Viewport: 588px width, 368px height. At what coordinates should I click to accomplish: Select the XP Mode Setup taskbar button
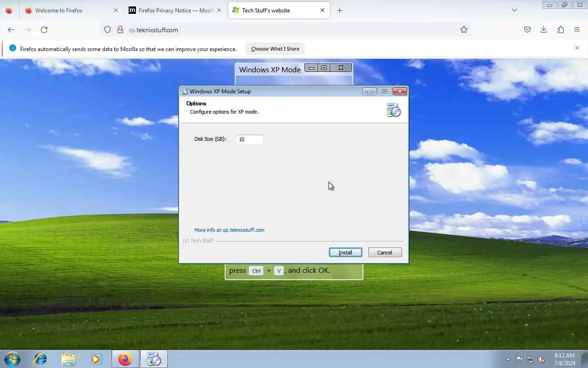[154, 359]
